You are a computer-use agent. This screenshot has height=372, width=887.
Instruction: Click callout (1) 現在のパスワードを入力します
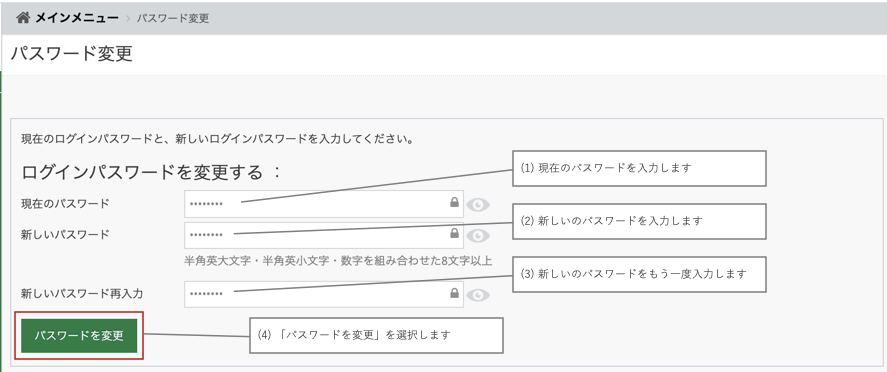click(639, 168)
